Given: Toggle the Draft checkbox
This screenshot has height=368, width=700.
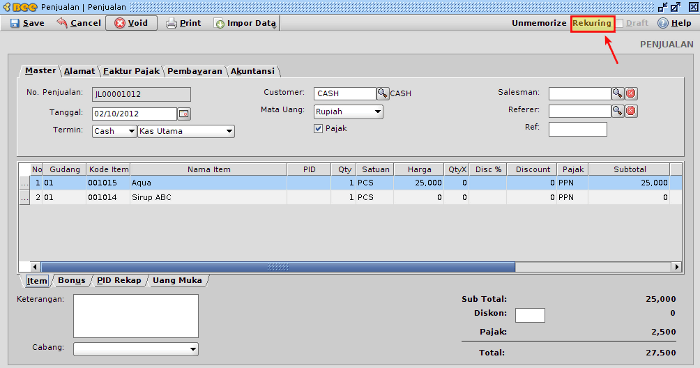Looking at the screenshot, I should (x=620, y=23).
